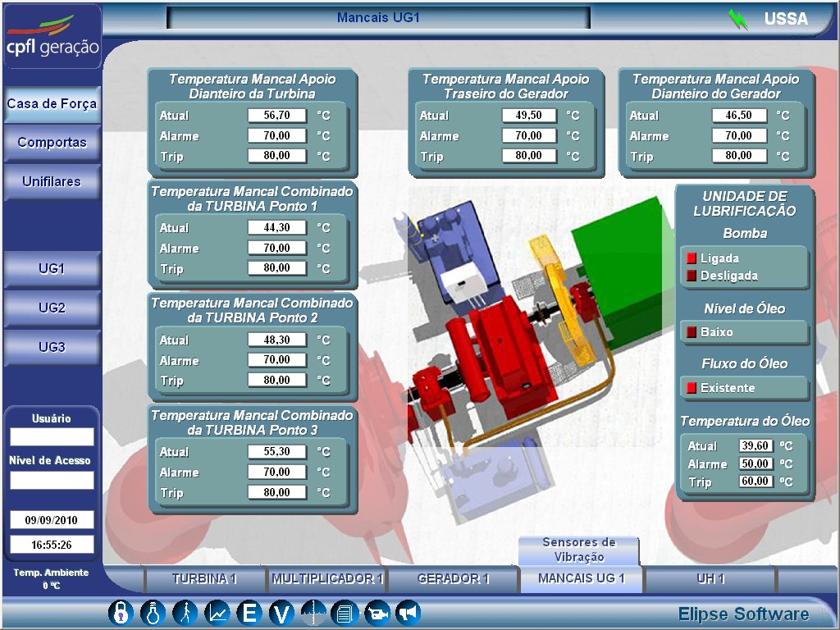Click the light bulb icon

point(153,612)
